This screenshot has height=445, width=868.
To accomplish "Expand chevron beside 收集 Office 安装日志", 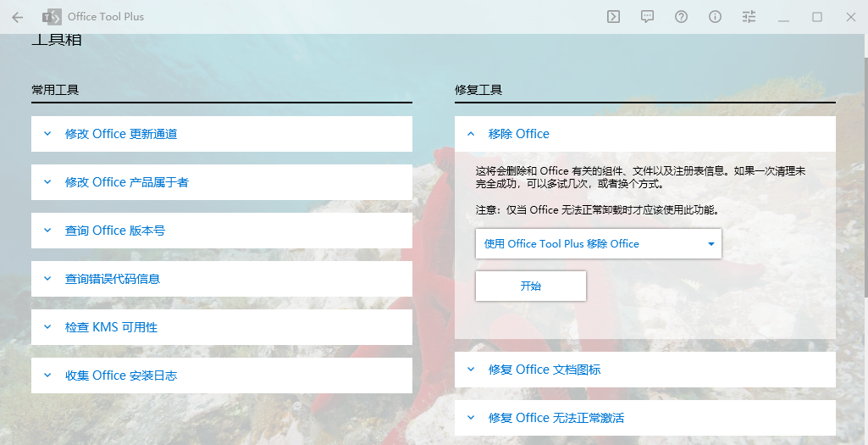I will point(47,375).
